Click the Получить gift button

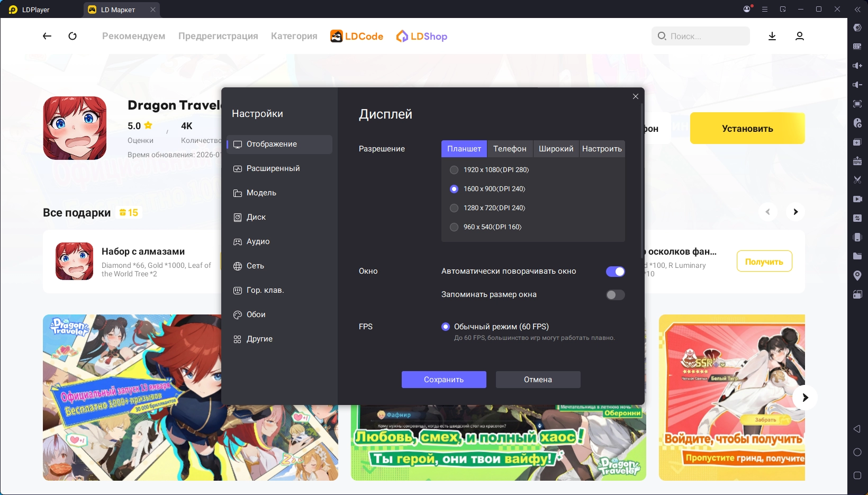(764, 262)
